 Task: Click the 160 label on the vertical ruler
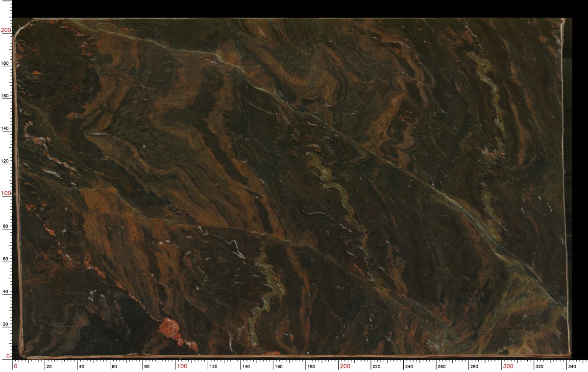(5, 96)
